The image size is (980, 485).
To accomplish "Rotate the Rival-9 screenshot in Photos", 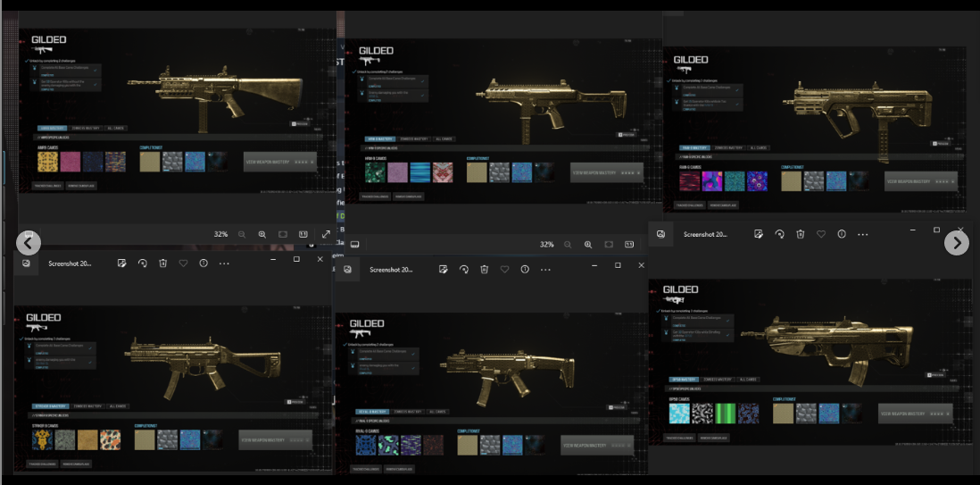I will pyautogui.click(x=464, y=269).
